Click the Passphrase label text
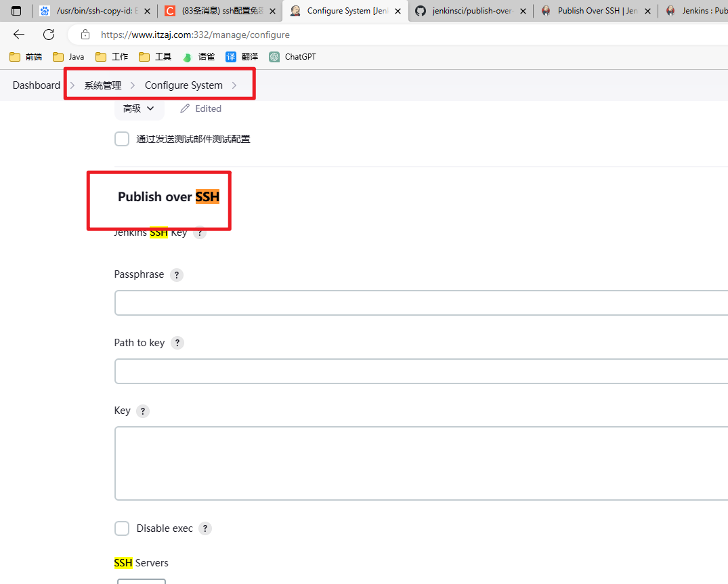The height and width of the screenshot is (584, 728). coord(139,274)
